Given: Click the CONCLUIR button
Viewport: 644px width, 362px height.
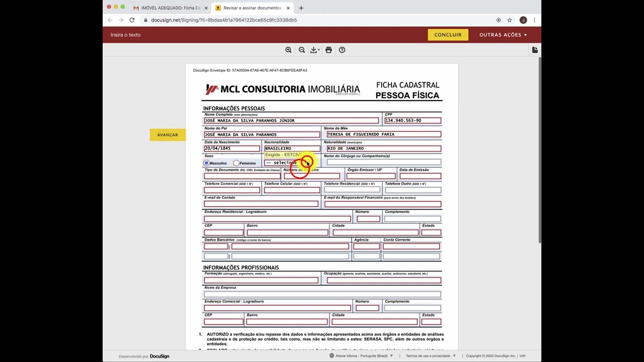Looking at the screenshot, I should click(448, 35).
